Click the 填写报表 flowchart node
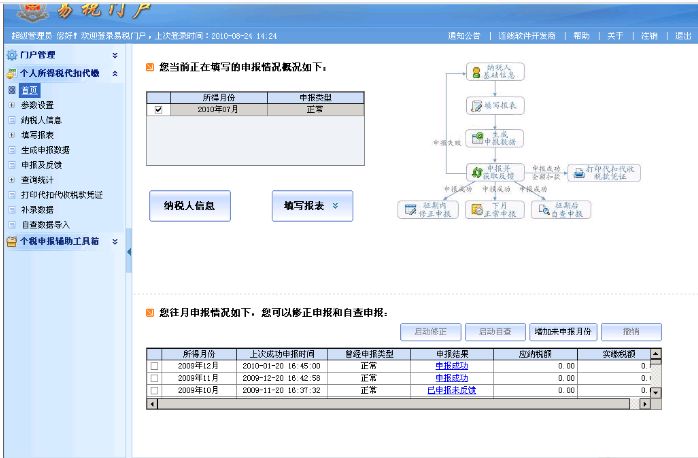Viewport: 698px width, 458px height. 495,106
